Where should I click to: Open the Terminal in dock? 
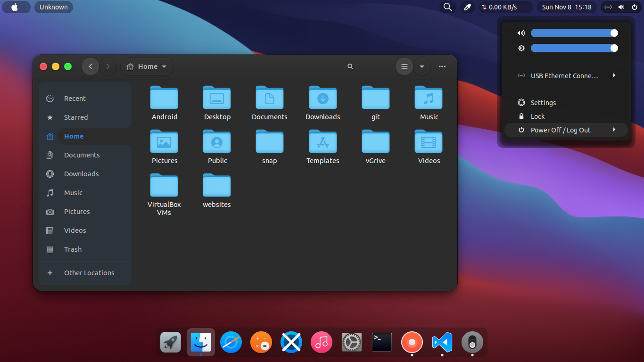[382, 342]
